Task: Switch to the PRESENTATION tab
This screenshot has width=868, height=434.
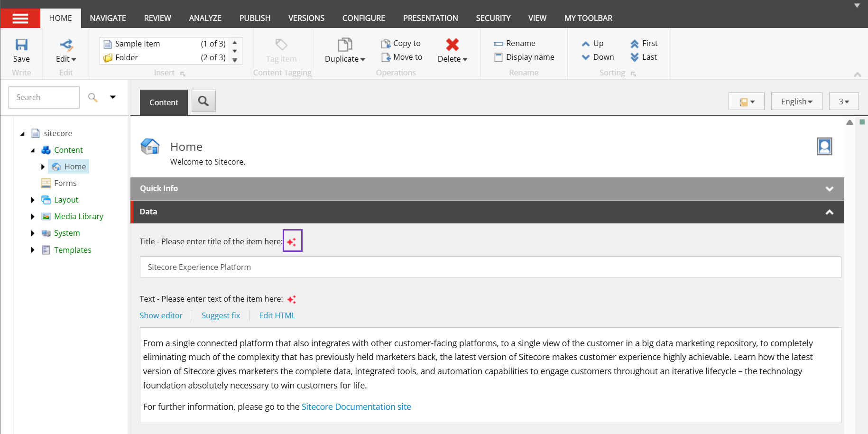Action: 431,18
